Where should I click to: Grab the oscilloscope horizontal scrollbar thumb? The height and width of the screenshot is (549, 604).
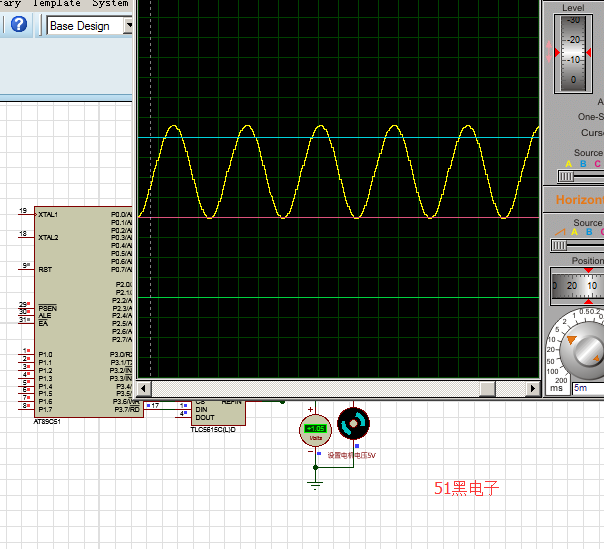[x=487, y=388]
